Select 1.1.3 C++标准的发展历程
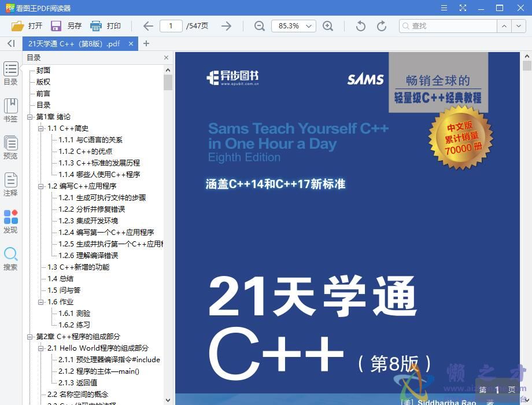Image resolution: width=532 pixels, height=405 pixels. point(99,163)
